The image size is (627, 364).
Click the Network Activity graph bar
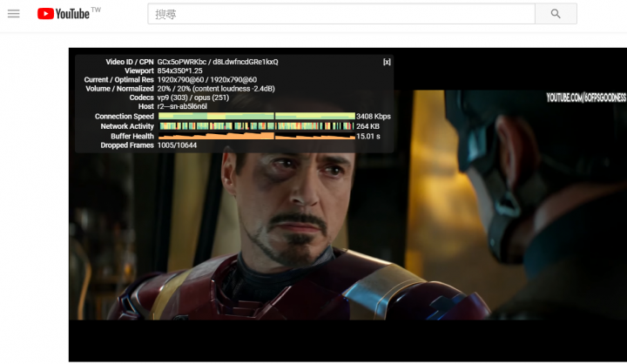click(x=256, y=126)
